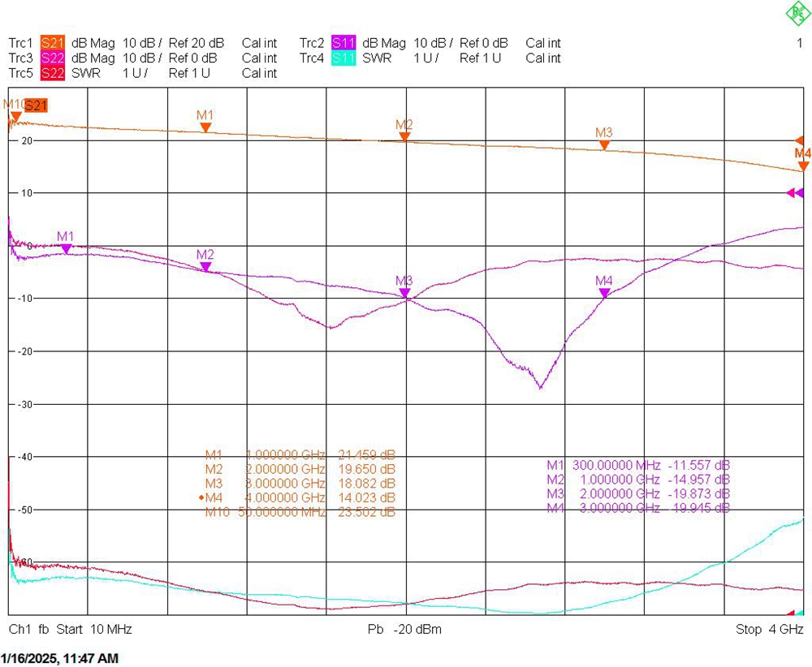The image size is (812, 667).
Task: Select the red S22 label of Trc5
Action: pos(52,73)
